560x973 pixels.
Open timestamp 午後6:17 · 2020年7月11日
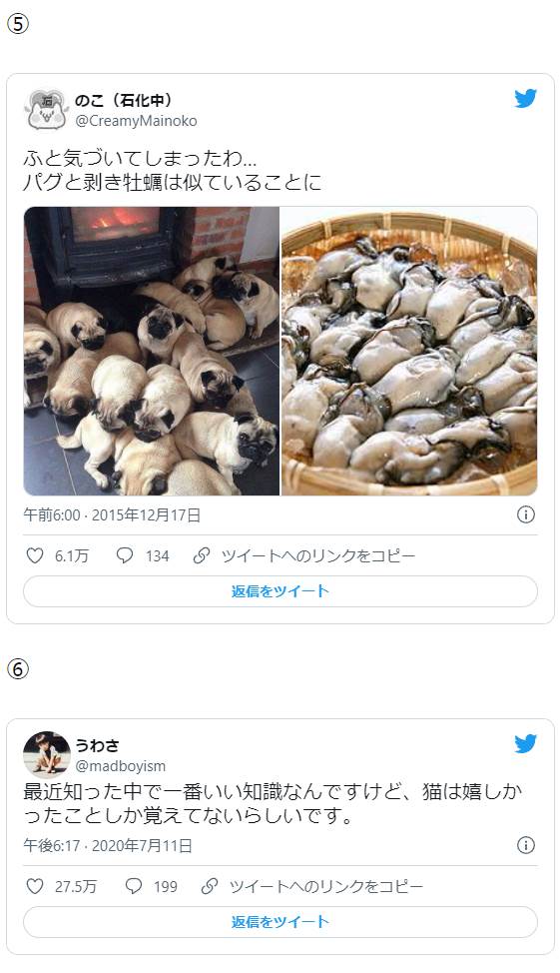click(108, 845)
